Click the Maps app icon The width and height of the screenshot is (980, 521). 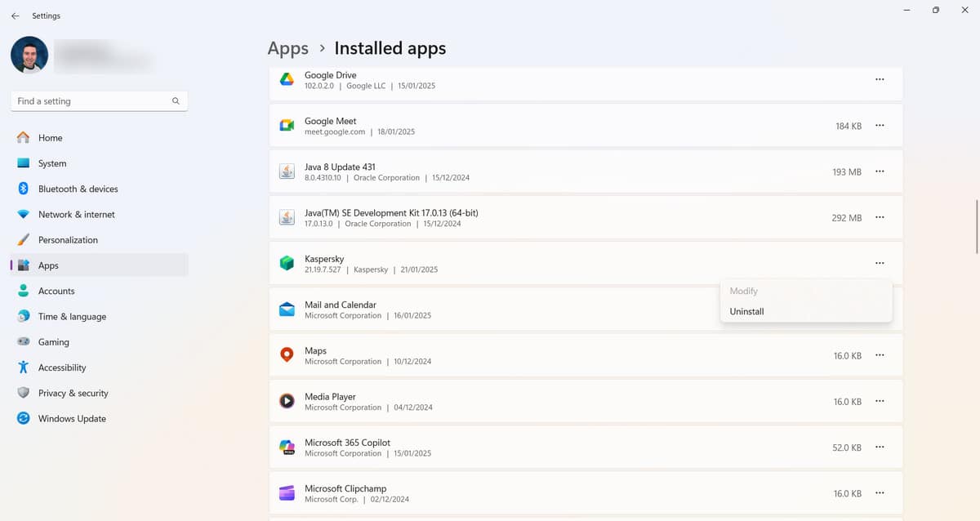pos(287,355)
